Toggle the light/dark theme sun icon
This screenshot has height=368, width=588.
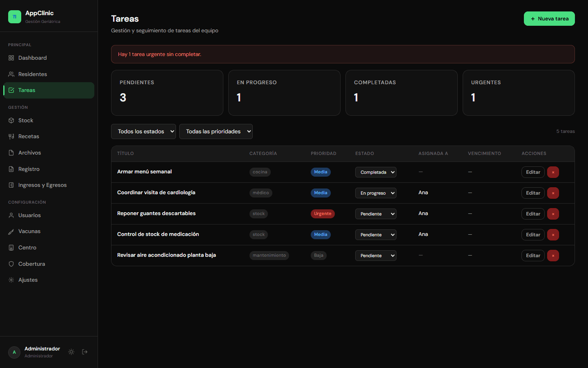coord(71,352)
